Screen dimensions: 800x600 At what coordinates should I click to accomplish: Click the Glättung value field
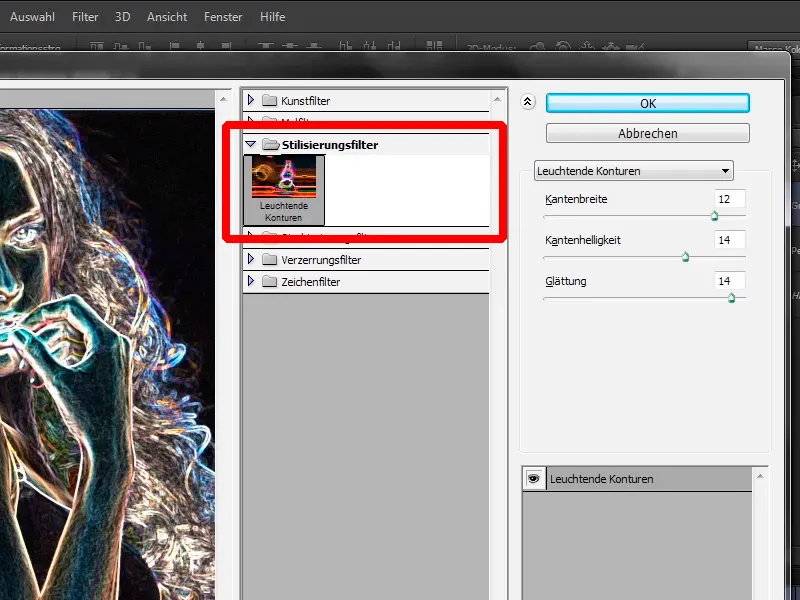point(730,281)
